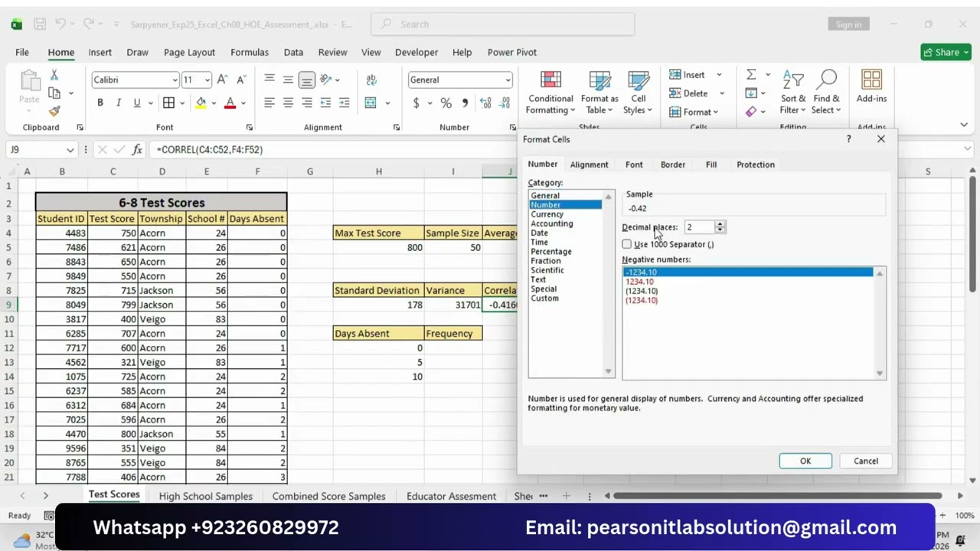This screenshot has width=980, height=551.
Task: Expand the Name Box dropdown
Action: 70,150
